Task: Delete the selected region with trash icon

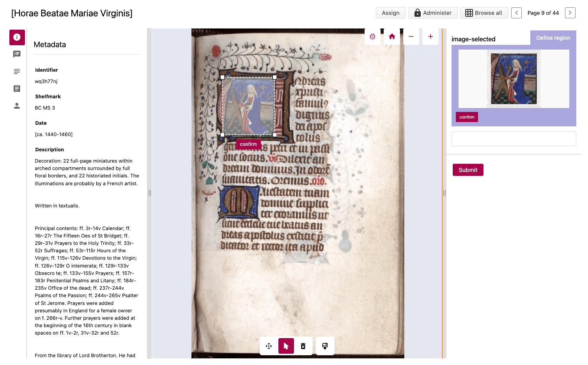Action: 303,346
